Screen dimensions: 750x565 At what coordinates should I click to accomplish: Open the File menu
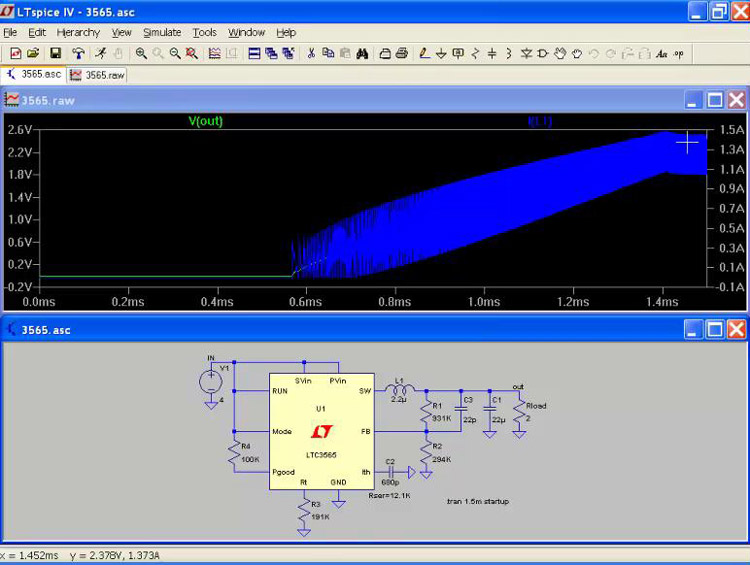tap(10, 32)
